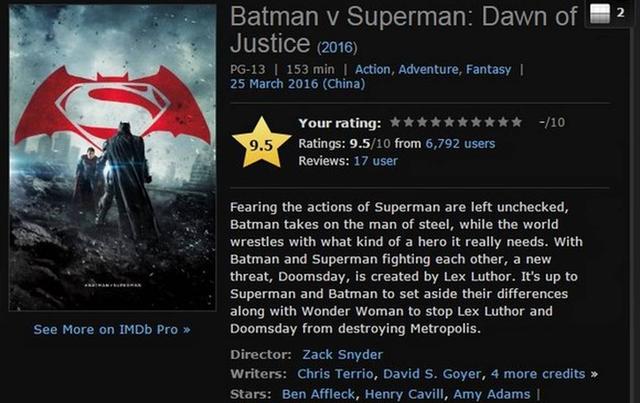Image resolution: width=640 pixels, height=403 pixels.
Task: Open the Fantasy genre link
Action: point(489,69)
